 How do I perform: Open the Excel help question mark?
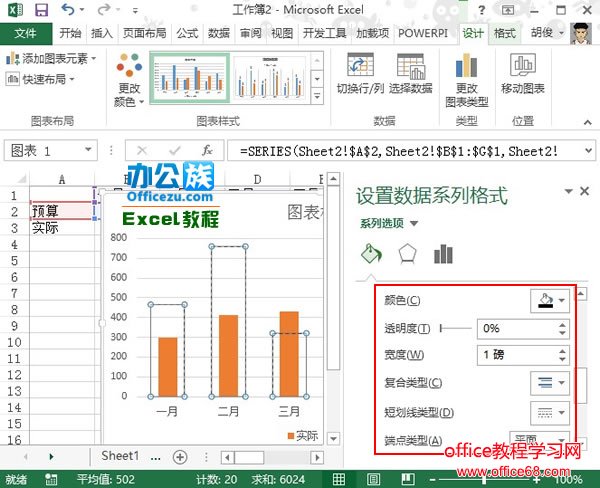pos(482,10)
